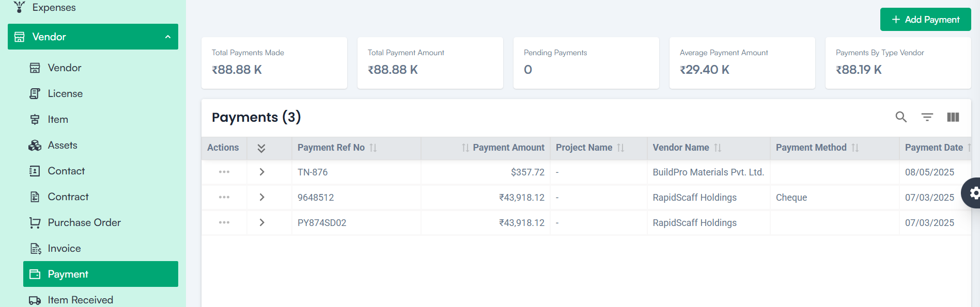Open actions menu for PY874SD02 row
980x307 pixels.
coord(224,222)
